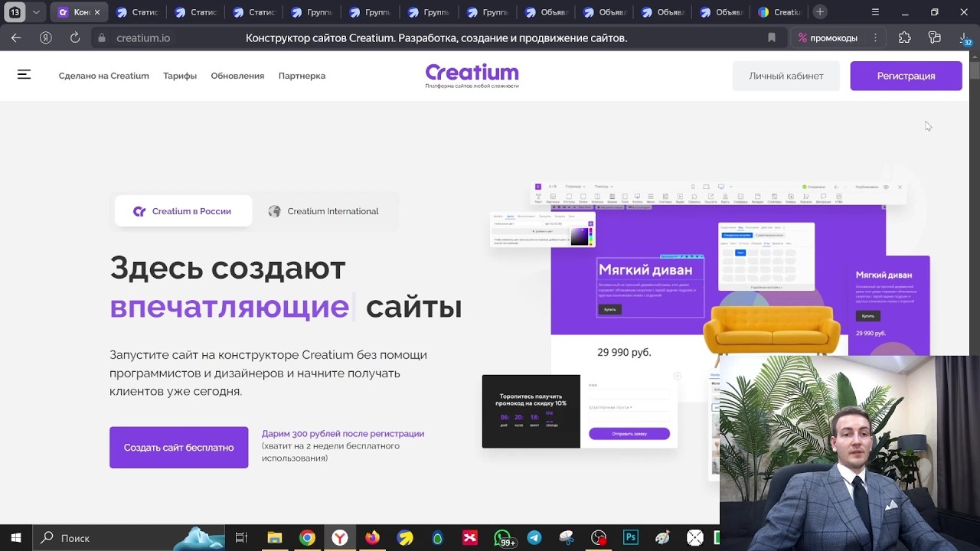Open the red X app on taskbar
The height and width of the screenshot is (551, 980).
coord(469,538)
